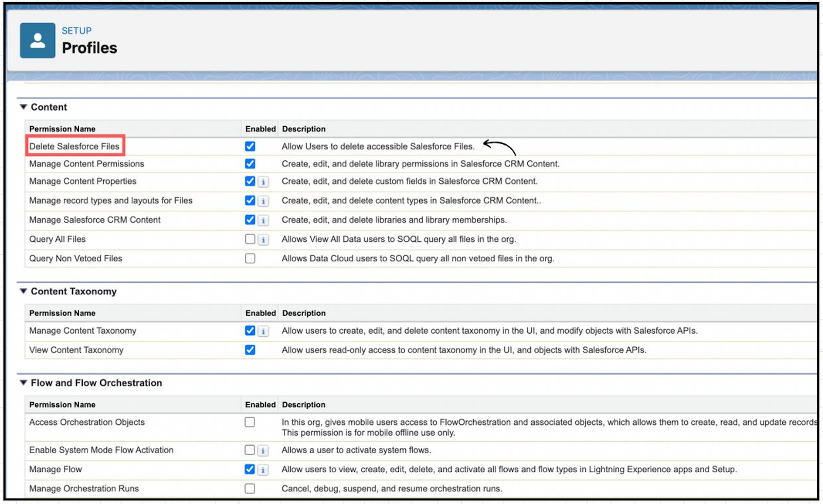
Task: Collapse the Content Taxonomy section
Action: pos(23,291)
